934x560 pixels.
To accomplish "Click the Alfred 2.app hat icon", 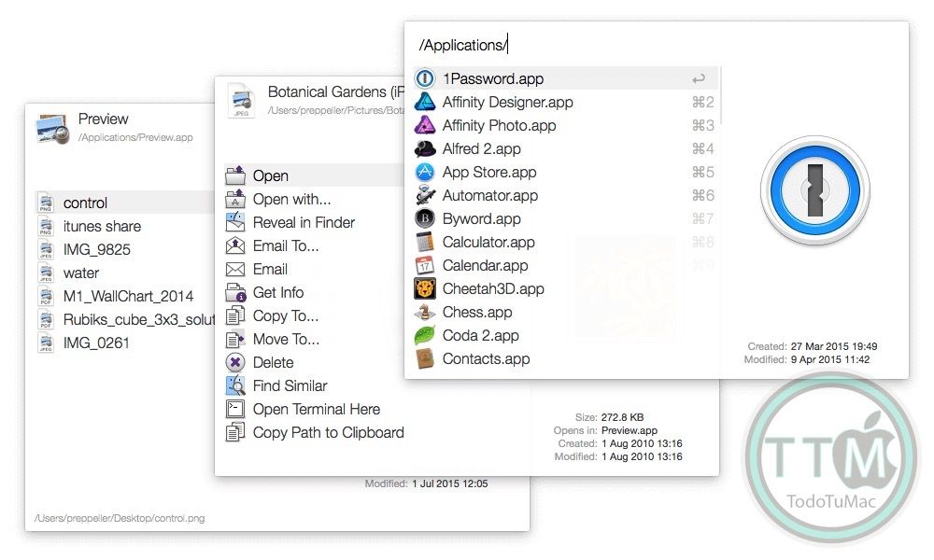I will [x=425, y=148].
